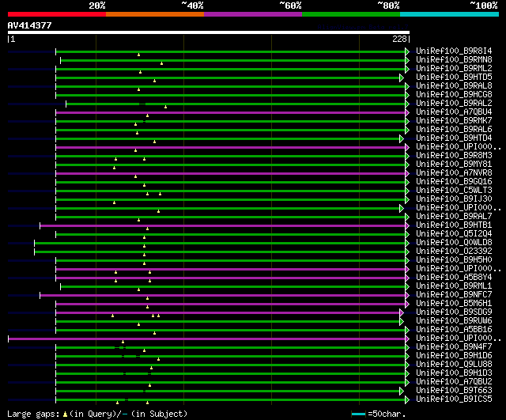Click the cyan ~100% identity color band
506x420 pixels.
(x=450, y=14)
